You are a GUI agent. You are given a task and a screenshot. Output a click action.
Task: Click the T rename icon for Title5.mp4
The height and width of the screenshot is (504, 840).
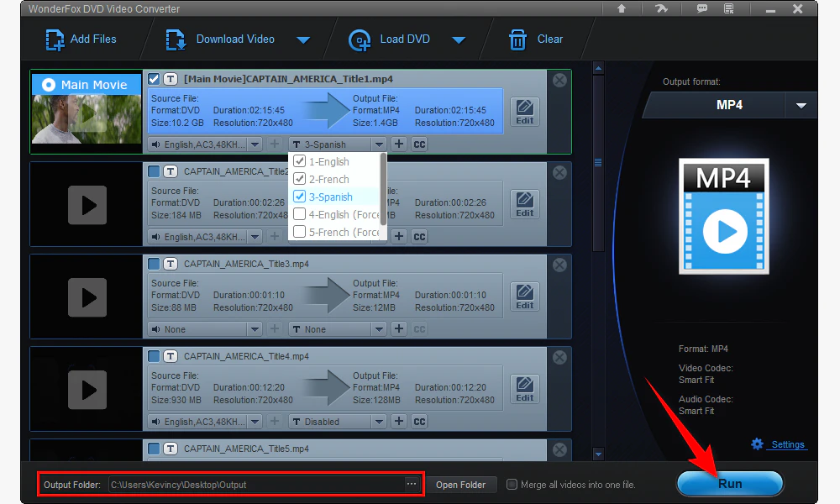tap(171, 449)
